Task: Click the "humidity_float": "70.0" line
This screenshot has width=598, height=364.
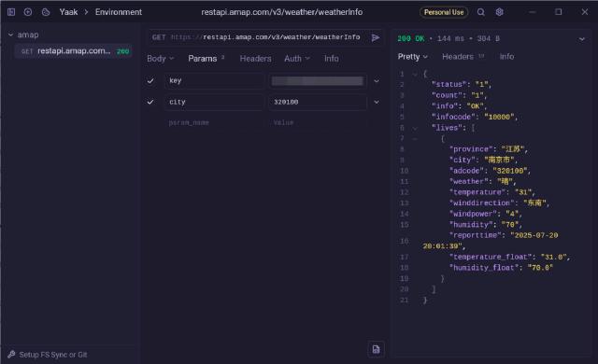Action: pyautogui.click(x=501, y=268)
